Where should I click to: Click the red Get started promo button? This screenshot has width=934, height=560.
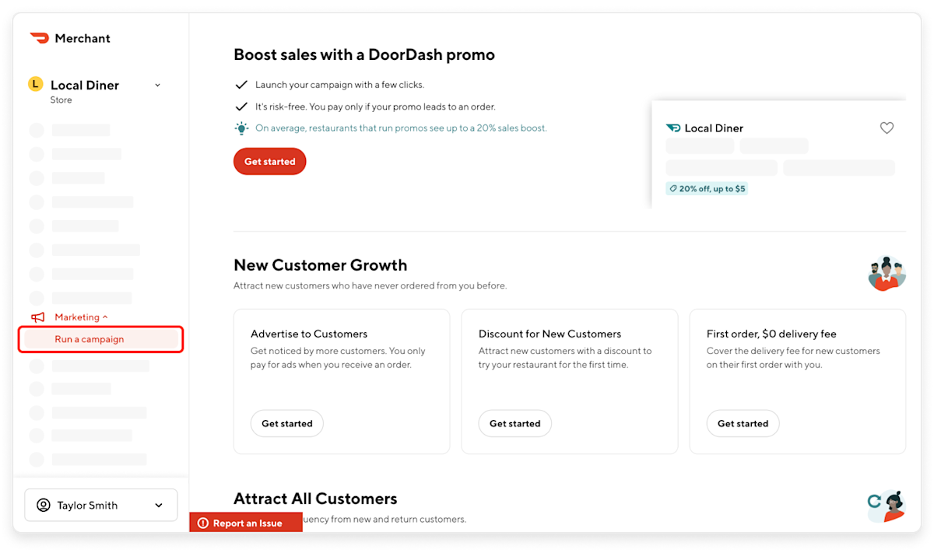269,161
